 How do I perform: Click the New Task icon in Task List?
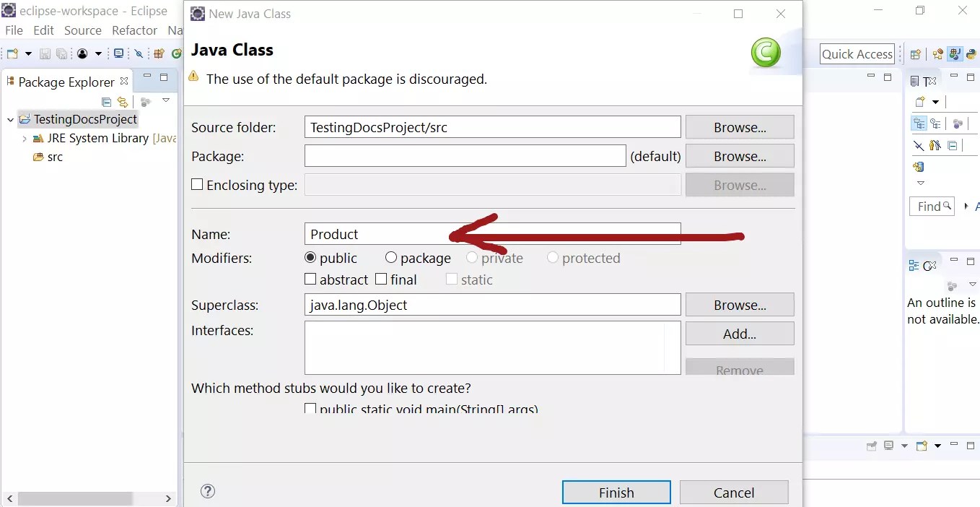tap(921, 101)
